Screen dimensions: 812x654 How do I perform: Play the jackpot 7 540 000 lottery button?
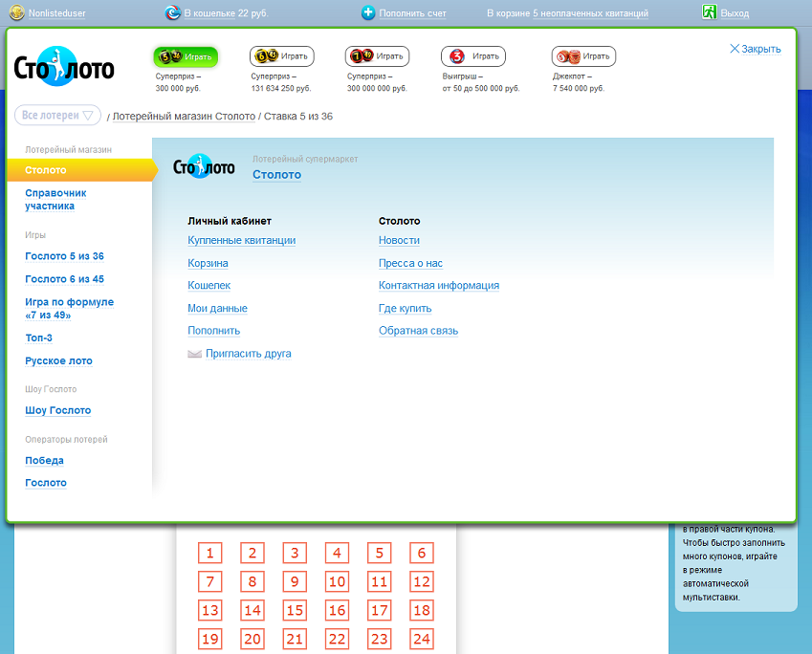(x=583, y=56)
